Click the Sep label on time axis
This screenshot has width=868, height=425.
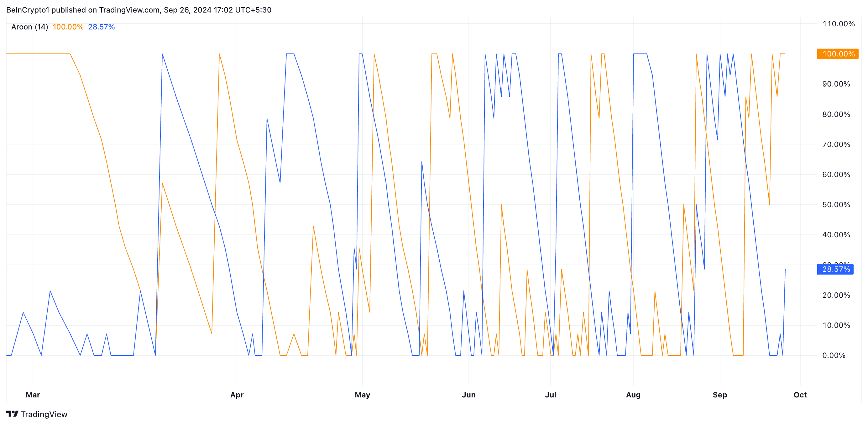tap(720, 395)
